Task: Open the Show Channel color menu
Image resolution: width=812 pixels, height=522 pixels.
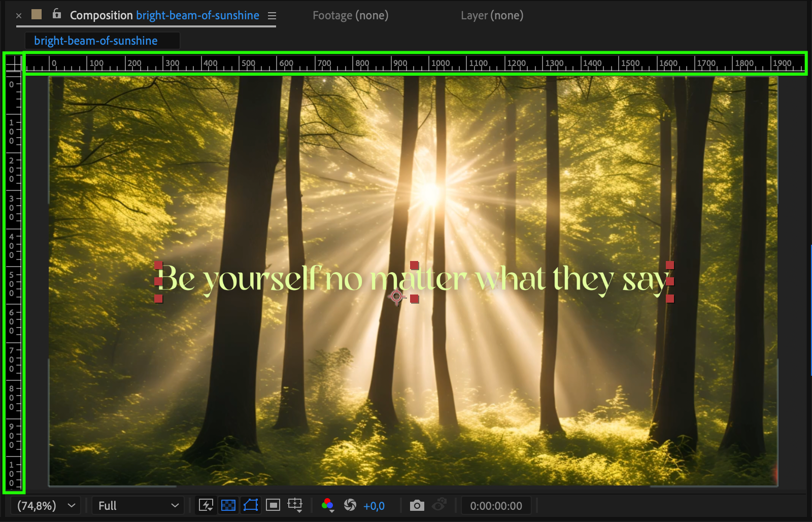Action: (x=328, y=505)
